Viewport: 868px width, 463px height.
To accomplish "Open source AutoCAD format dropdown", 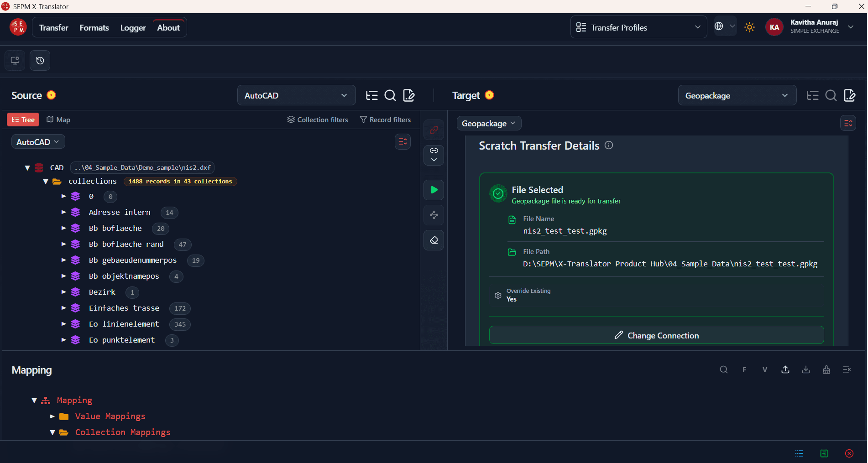I will [297, 95].
